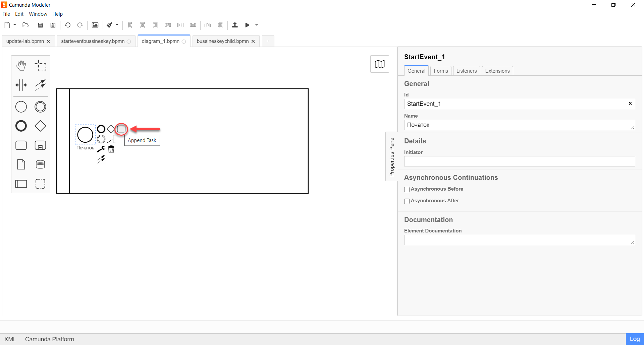
Task: Create DataStoreReference from palette
Action: 40,164
